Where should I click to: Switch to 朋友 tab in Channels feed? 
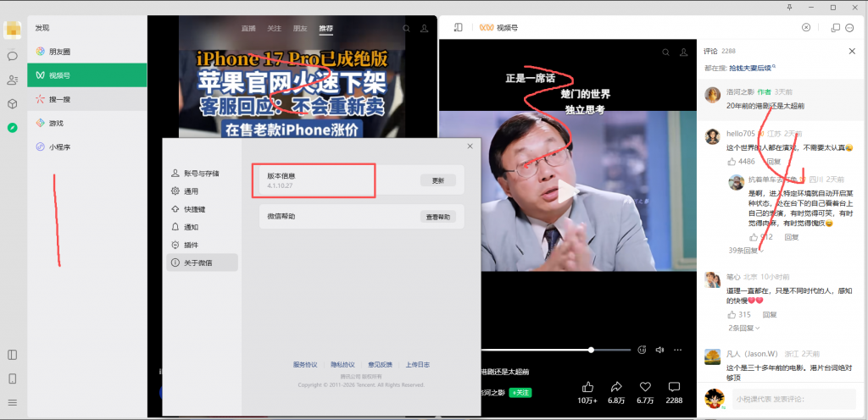pyautogui.click(x=300, y=28)
